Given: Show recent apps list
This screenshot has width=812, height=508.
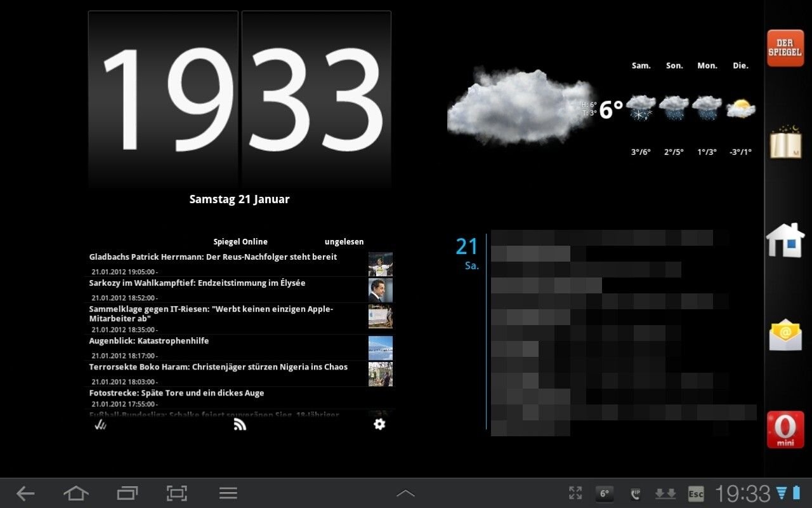Looking at the screenshot, I should (127, 493).
